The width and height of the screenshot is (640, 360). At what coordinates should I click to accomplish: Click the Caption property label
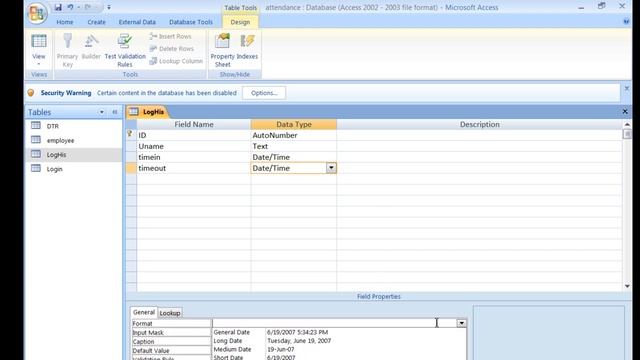point(171,342)
